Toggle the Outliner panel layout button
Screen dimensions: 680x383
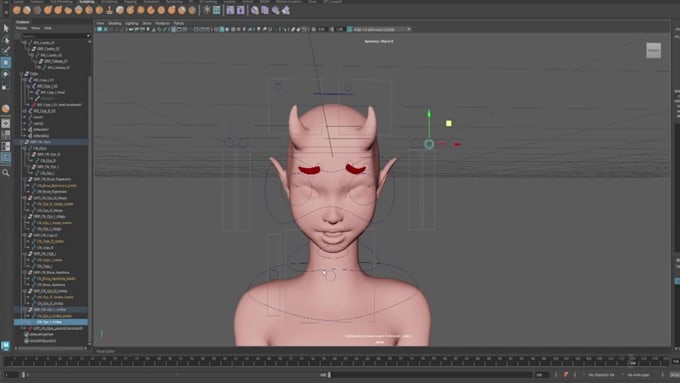point(6,157)
